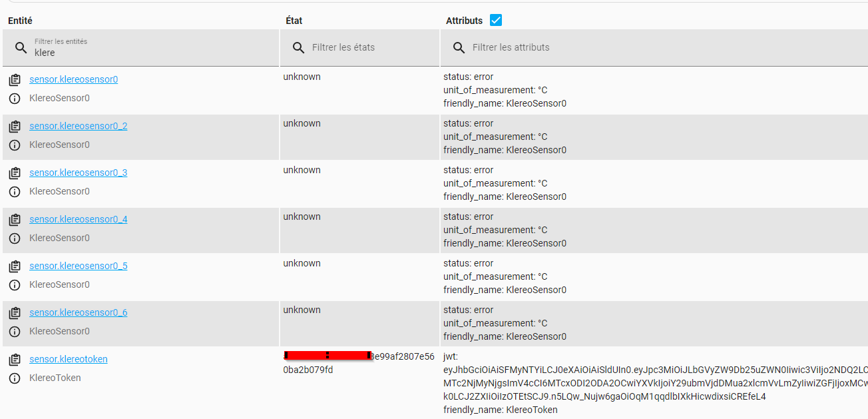Open info for sensor.klereosensor0_2
868x419 pixels.
[15, 145]
